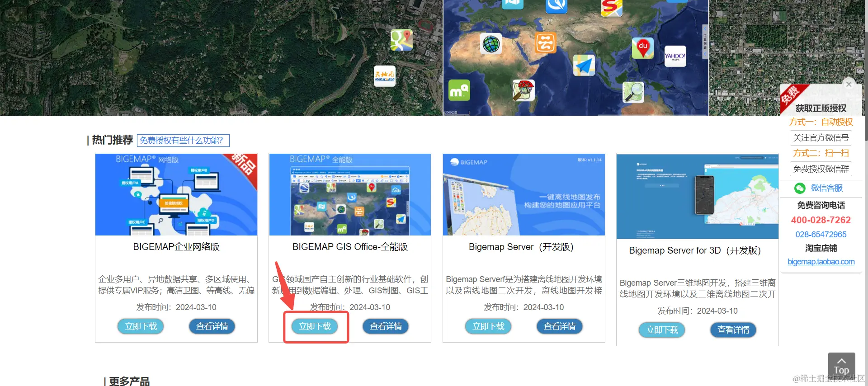Click the '方式一: 自动授权' text
This screenshot has width=868, height=386.
click(x=821, y=122)
